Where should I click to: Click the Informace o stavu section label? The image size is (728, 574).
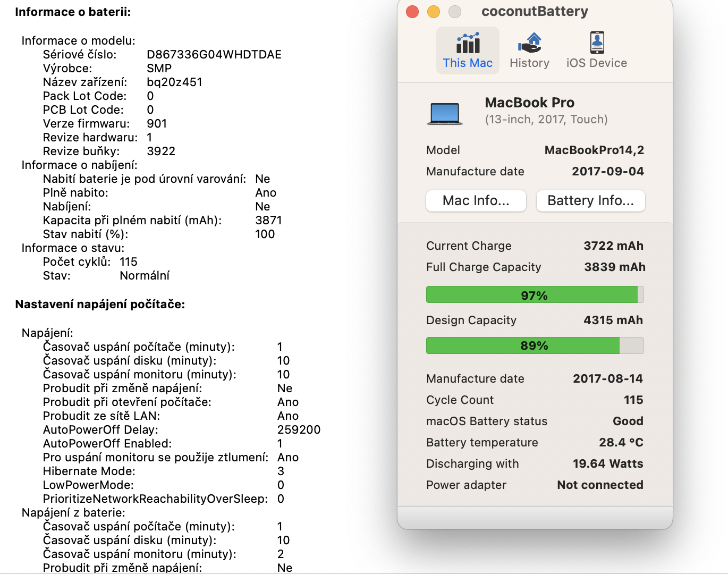tap(73, 248)
